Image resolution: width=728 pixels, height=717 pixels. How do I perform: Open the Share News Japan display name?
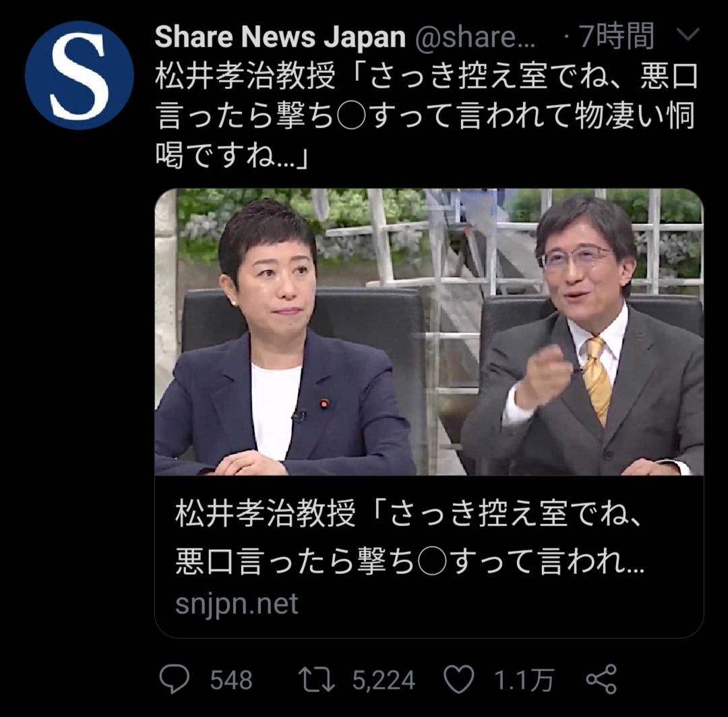point(280,36)
